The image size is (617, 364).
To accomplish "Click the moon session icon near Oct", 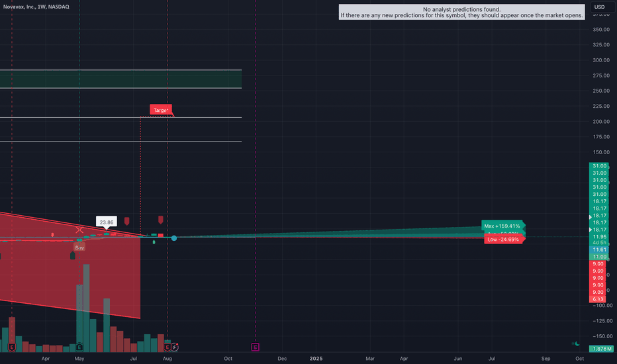I will [577, 343].
